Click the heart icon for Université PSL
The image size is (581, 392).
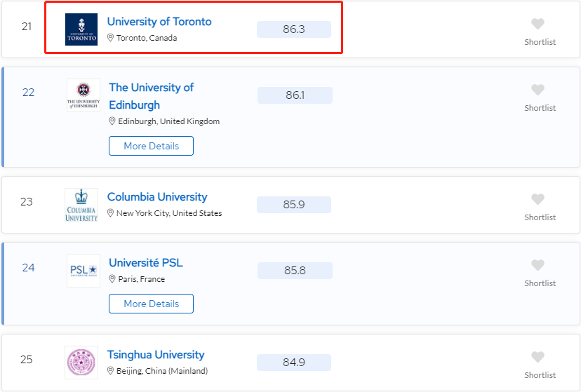click(537, 266)
